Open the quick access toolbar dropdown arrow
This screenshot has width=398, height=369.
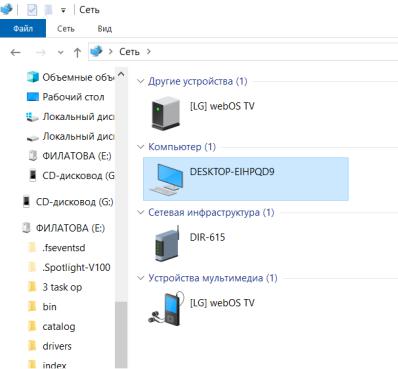[63, 11]
